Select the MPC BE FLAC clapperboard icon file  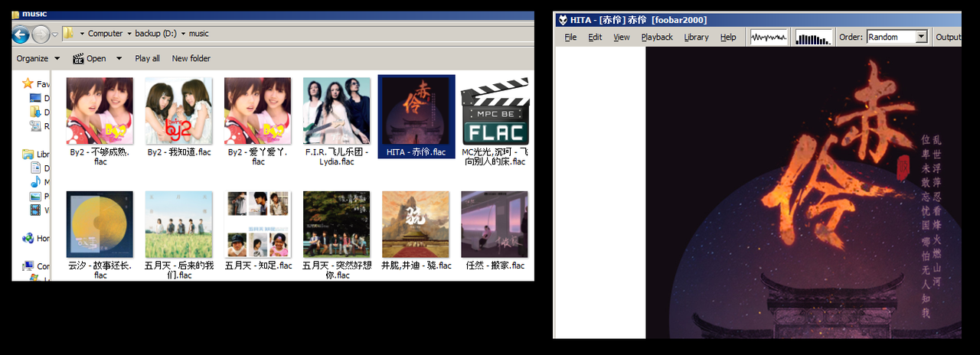pyautogui.click(x=494, y=111)
